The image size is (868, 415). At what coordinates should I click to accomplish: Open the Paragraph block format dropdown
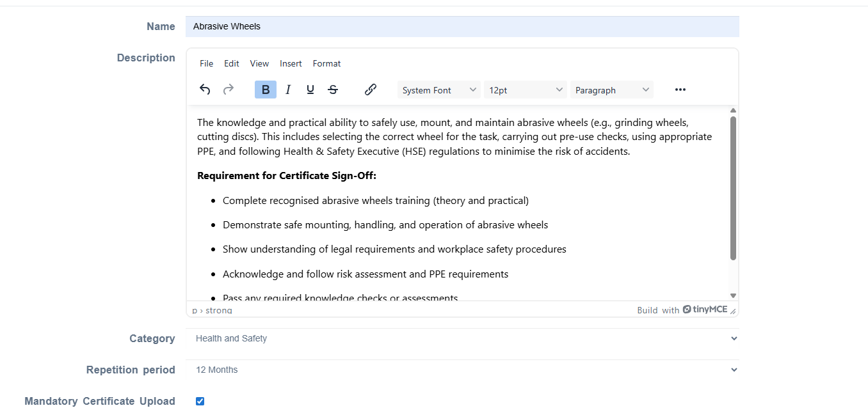coord(612,90)
